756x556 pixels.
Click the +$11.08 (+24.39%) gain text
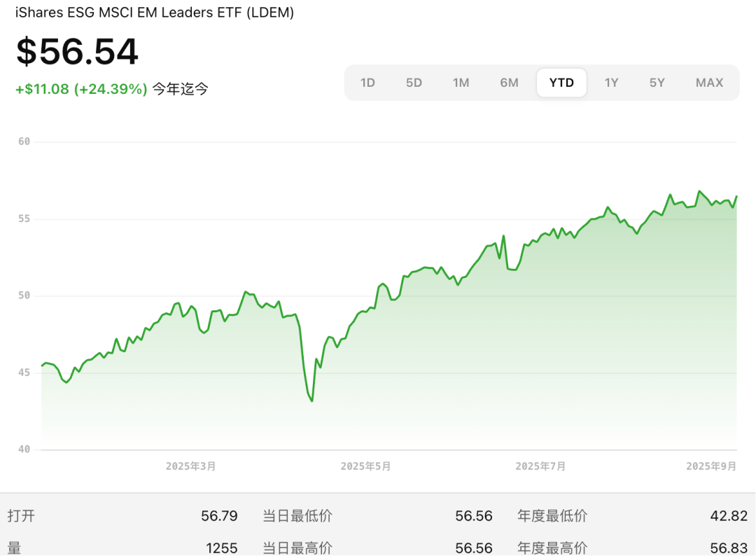point(81,89)
